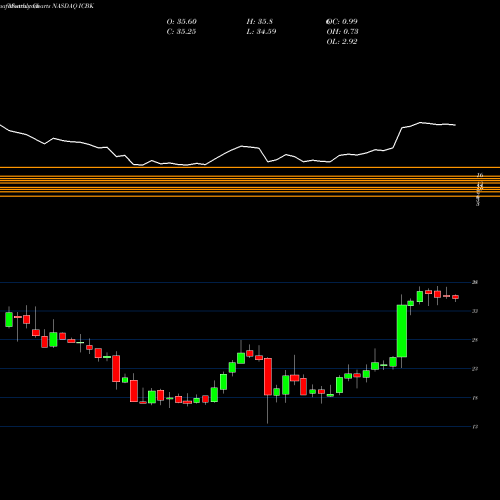The image size is (500, 500).
Task: Click the 23 price axis label
Action: pos(475,369)
